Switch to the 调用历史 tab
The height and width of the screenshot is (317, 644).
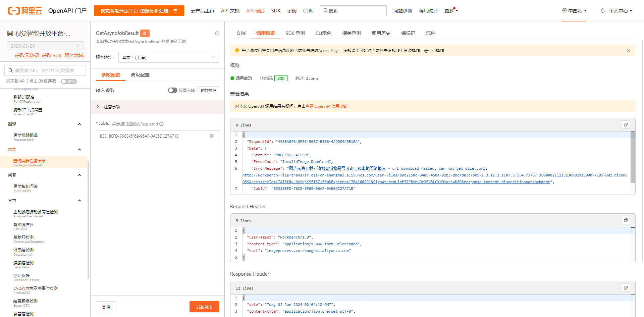381,33
